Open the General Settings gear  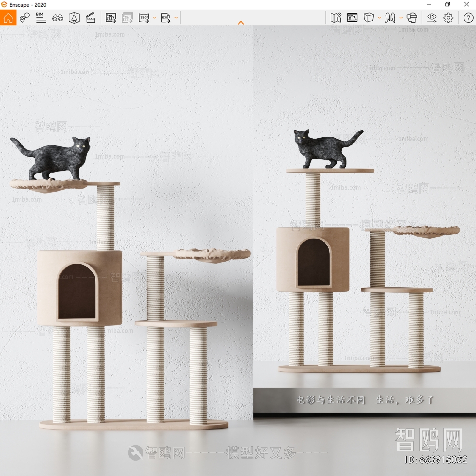click(448, 18)
